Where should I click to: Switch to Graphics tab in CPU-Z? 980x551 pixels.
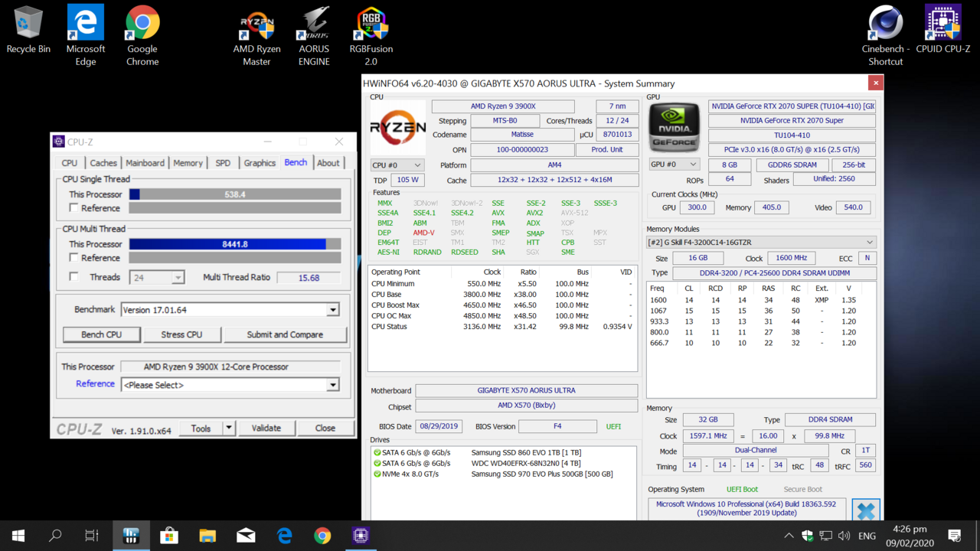point(260,163)
